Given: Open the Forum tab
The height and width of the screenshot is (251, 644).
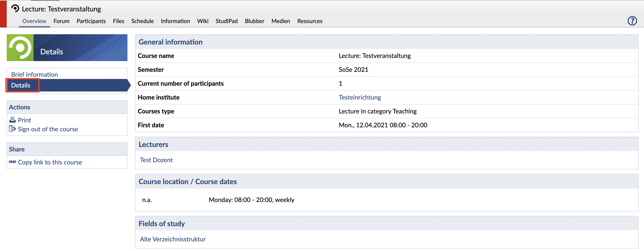Looking at the screenshot, I should (61, 21).
